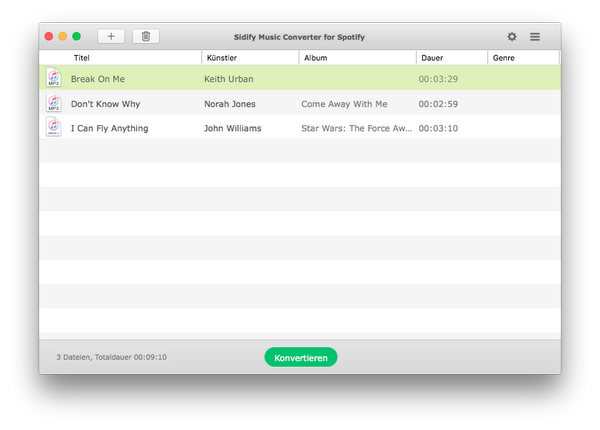The image size is (600, 430).
Task: Select the song title Don't Know Why
Action: coord(105,104)
